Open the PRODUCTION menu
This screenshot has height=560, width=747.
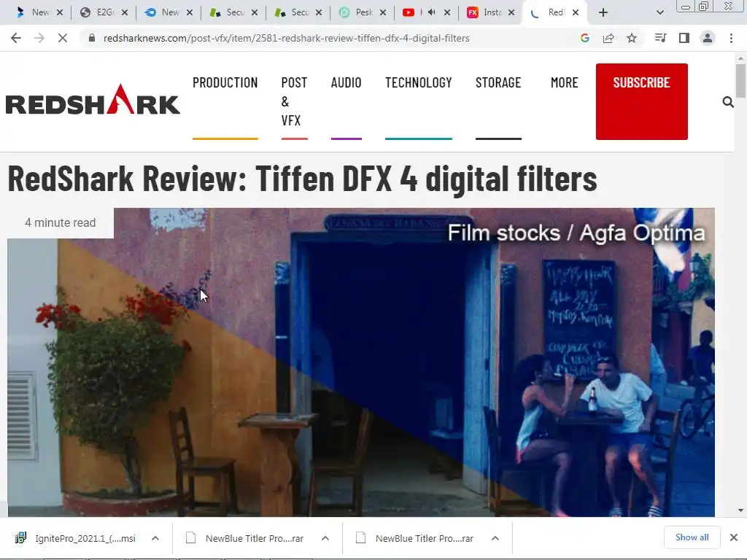pyautogui.click(x=225, y=82)
